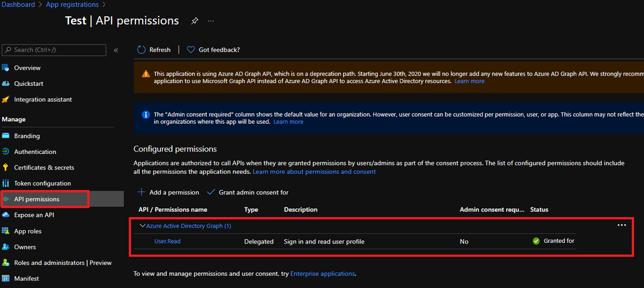Click the Quickstart cloud icon

click(6, 84)
